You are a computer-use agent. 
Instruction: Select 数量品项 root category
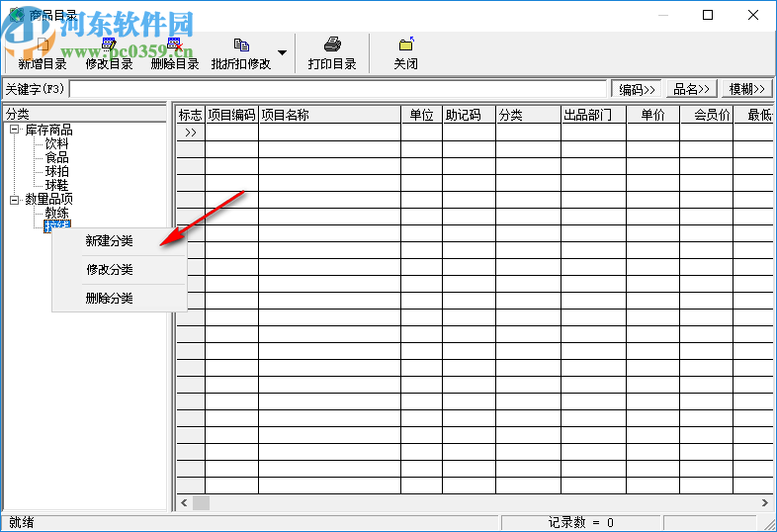click(x=49, y=200)
